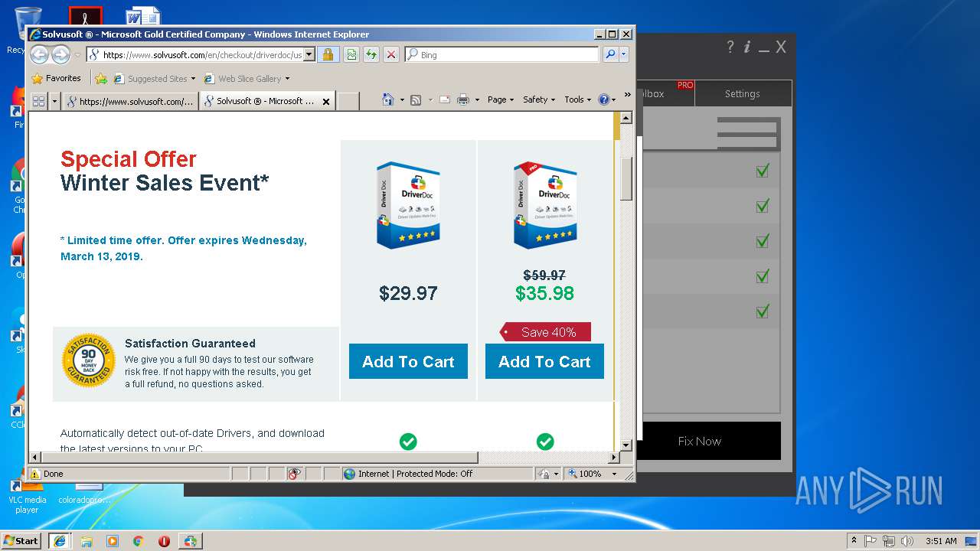Click the search magnifier button
The image size is (980, 551).
click(x=609, y=54)
